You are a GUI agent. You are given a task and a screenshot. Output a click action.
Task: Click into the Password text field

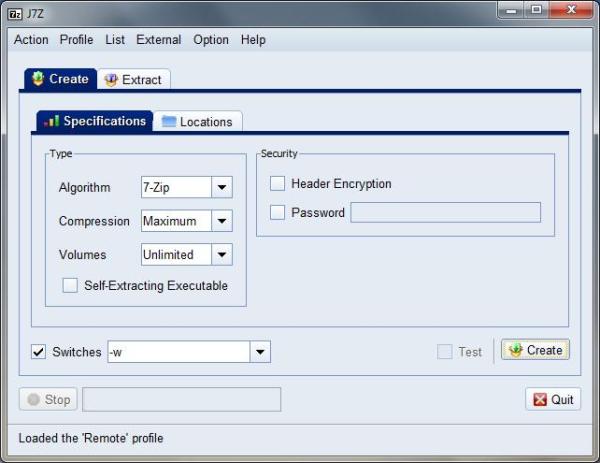[446, 212]
